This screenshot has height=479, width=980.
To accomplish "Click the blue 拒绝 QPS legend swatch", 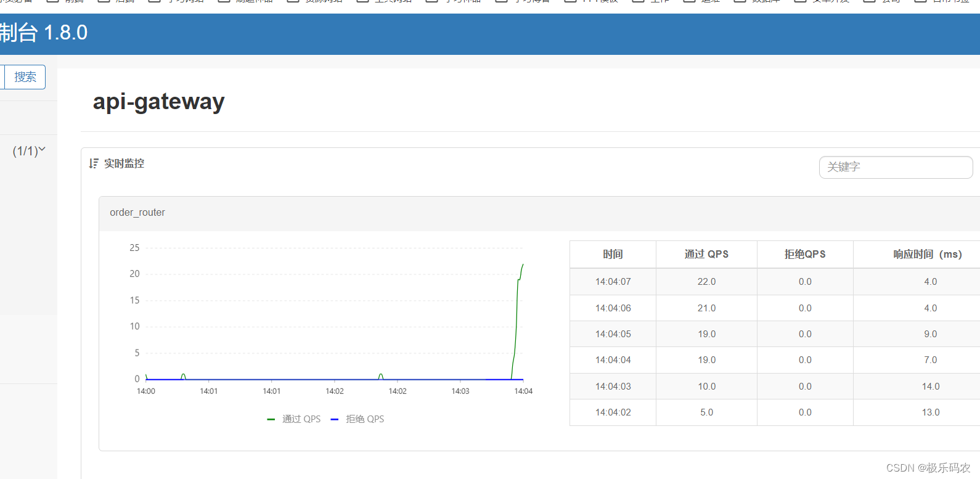I will [x=335, y=419].
